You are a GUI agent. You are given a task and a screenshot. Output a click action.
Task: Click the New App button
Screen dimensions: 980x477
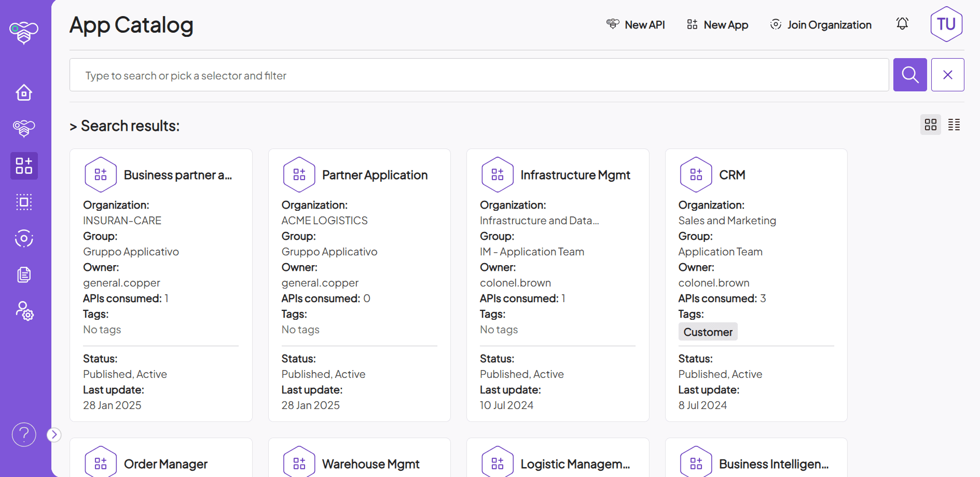[717, 24]
